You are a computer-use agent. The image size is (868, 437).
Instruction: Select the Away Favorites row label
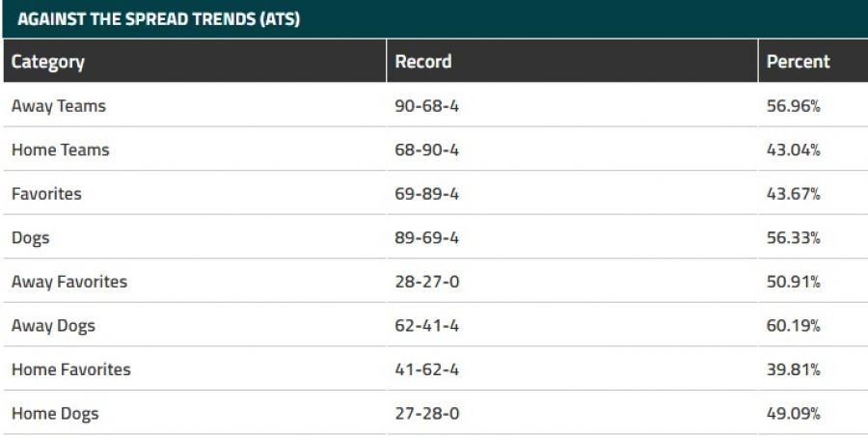[69, 282]
